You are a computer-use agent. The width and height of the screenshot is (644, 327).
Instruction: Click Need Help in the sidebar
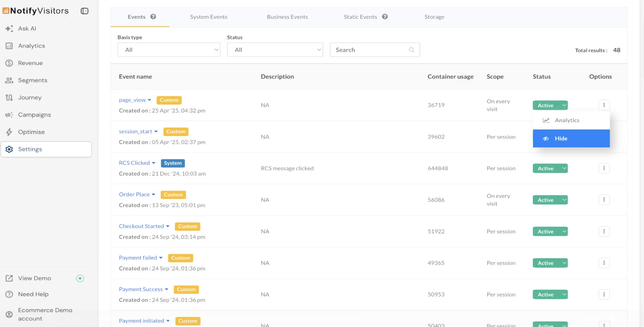[33, 294]
